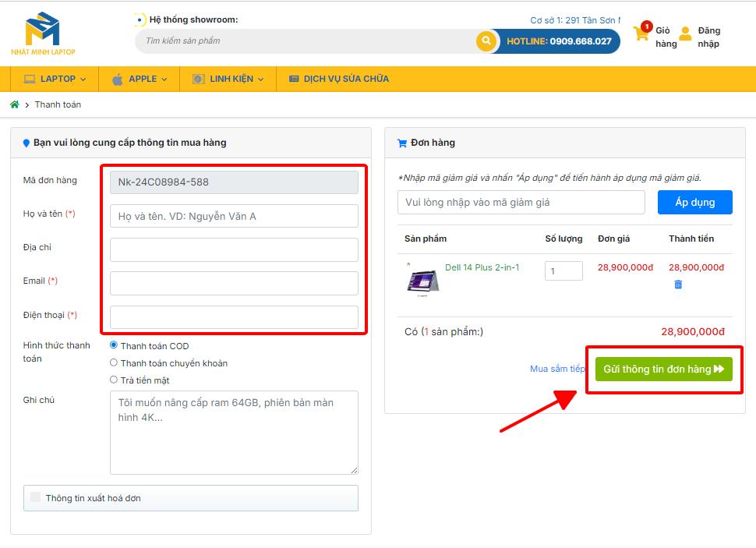Follow the Mua sắm tiếp link
Image resolution: width=756 pixels, height=548 pixels.
[557, 369]
